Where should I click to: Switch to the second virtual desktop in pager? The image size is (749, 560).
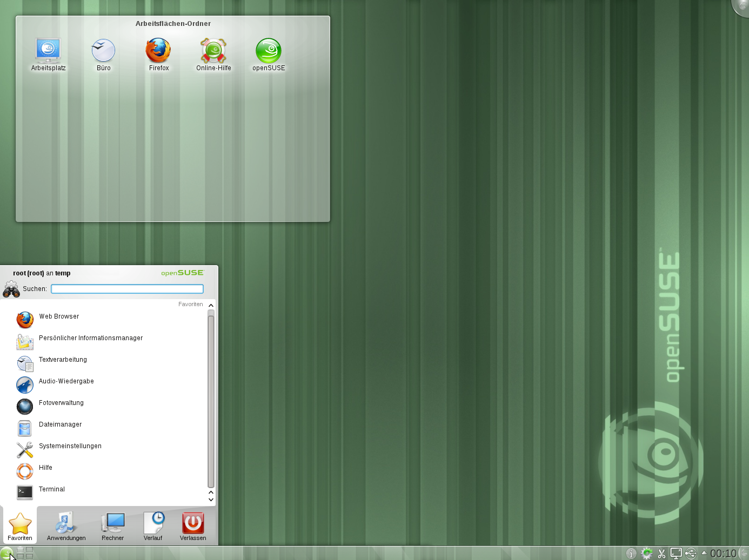(29, 550)
